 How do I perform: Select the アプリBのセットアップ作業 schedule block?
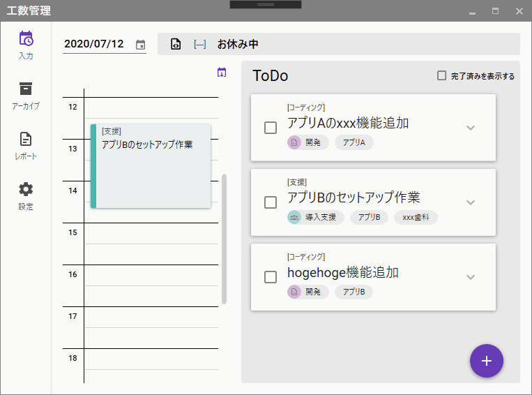pyautogui.click(x=151, y=166)
